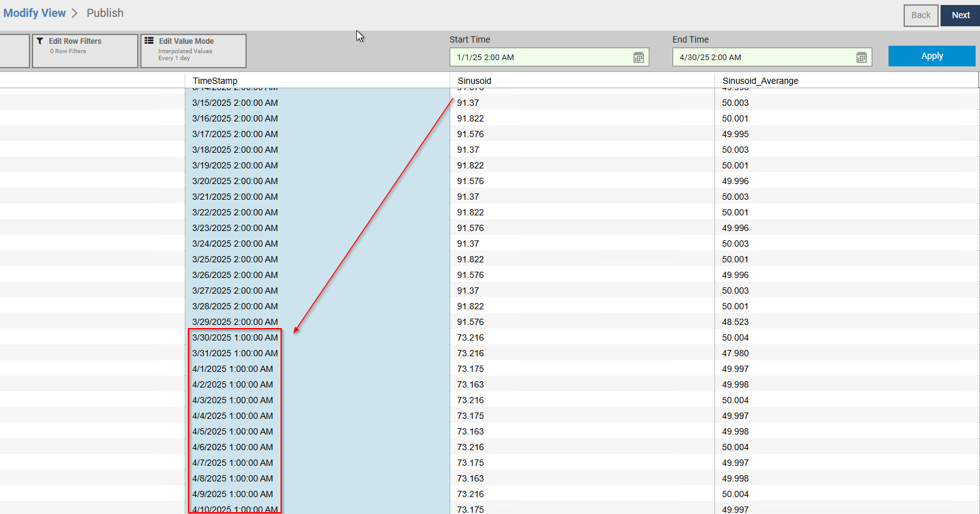
Task: Click the Start Time input field
Action: click(542, 58)
